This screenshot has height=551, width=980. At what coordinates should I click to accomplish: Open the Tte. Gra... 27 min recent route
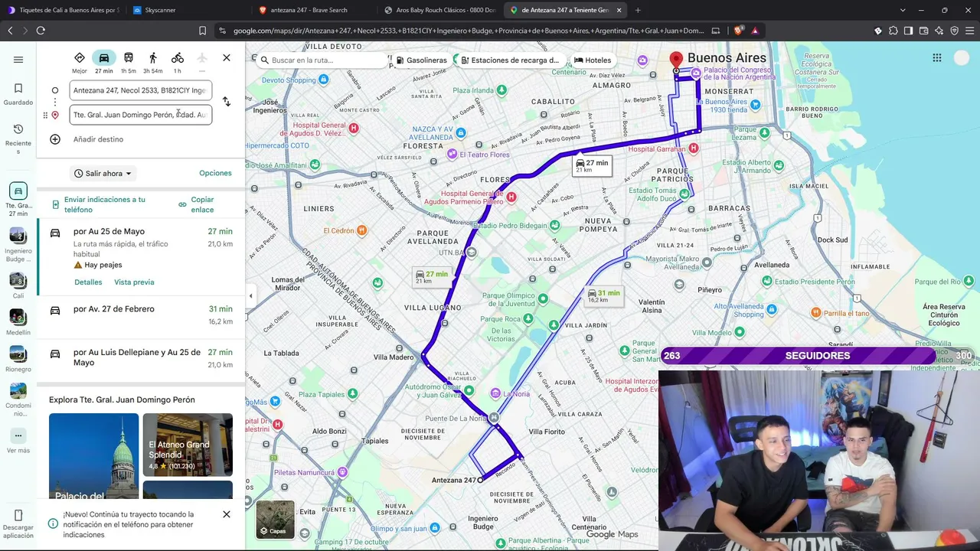18,200
